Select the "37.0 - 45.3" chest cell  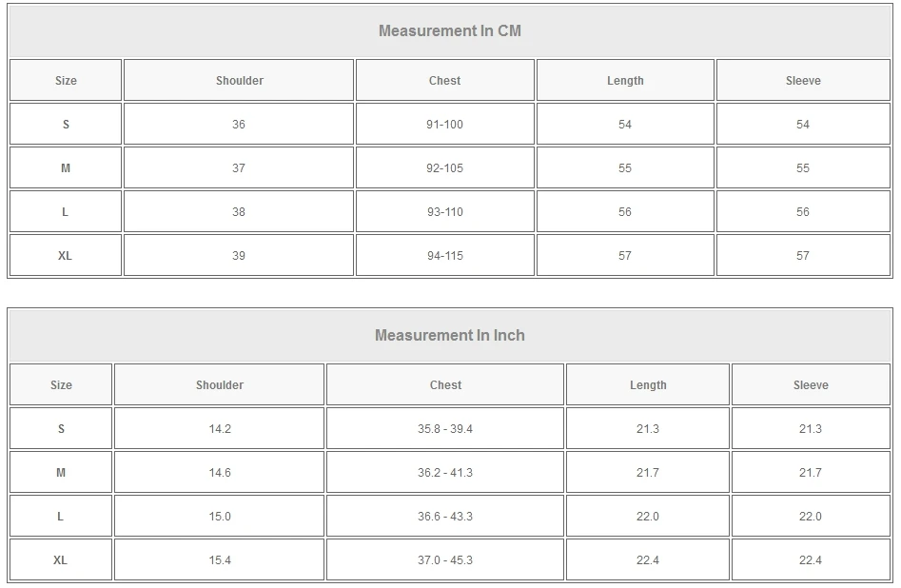(445, 560)
